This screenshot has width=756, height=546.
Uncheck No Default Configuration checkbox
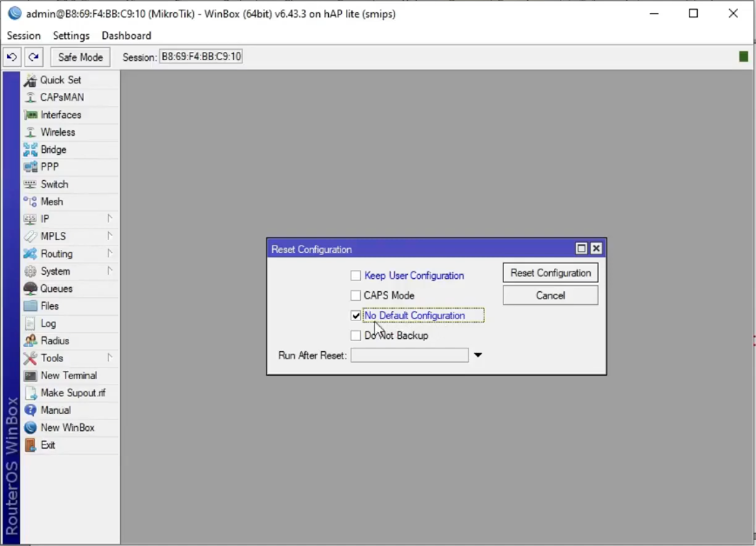[x=355, y=316]
